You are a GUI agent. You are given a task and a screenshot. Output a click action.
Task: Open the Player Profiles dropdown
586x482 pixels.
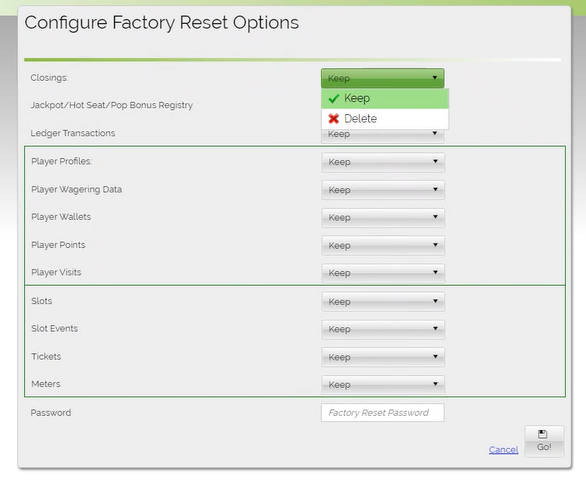pos(383,162)
